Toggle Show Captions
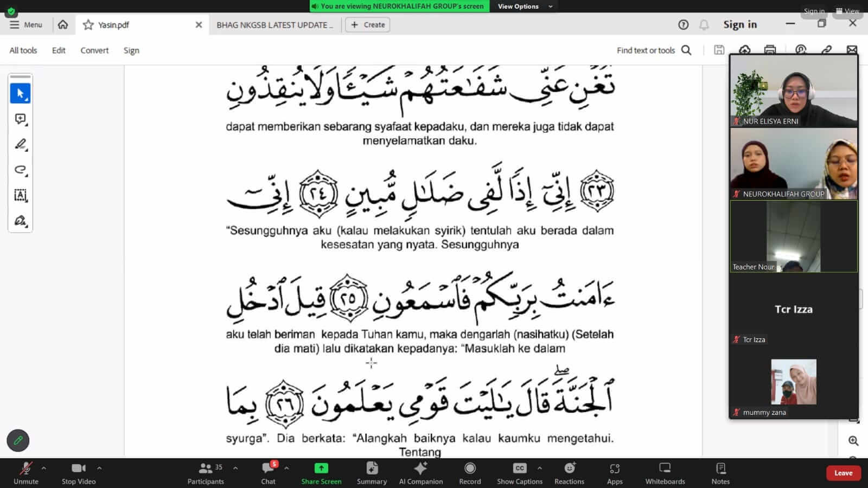Viewport: 868px width, 488px height. [x=520, y=473]
